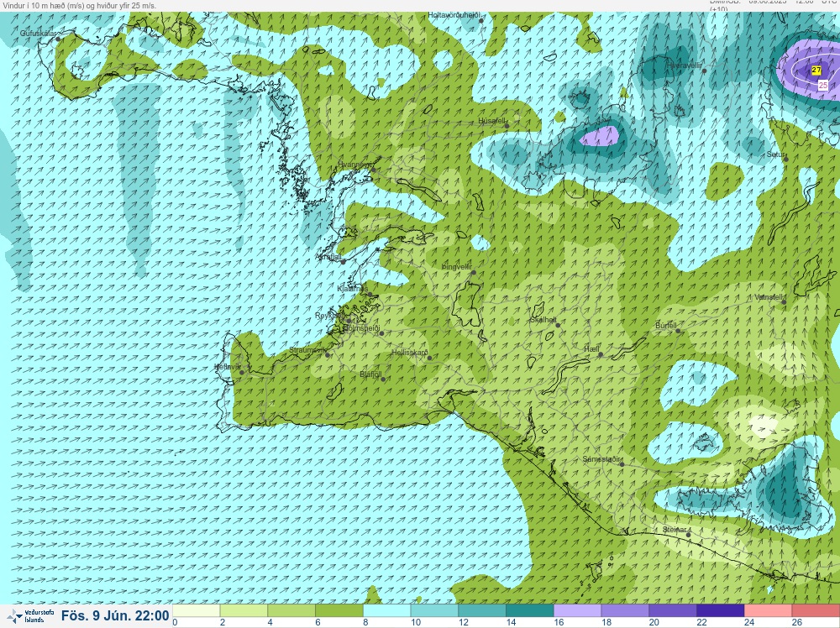Screen dimensions: 840x628
Task: Click the Skálholt station label
Action: (543, 320)
